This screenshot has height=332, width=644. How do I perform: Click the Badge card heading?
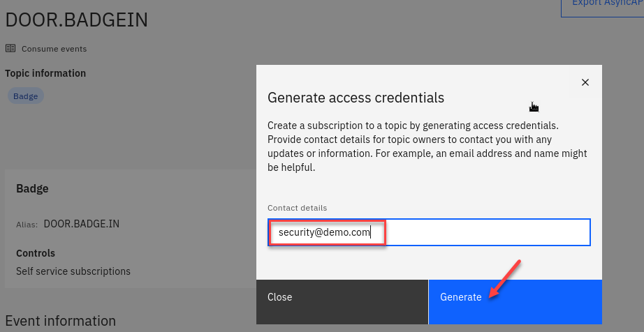point(32,188)
